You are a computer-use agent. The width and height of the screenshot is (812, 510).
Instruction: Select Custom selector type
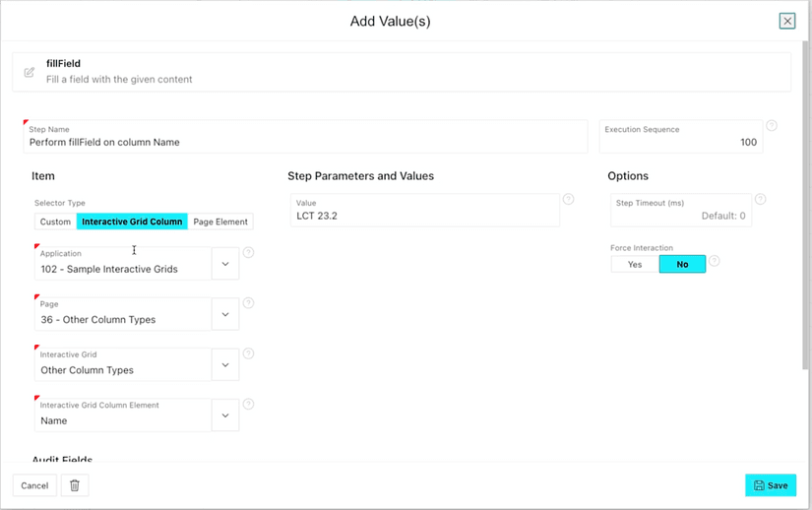pyautogui.click(x=55, y=222)
